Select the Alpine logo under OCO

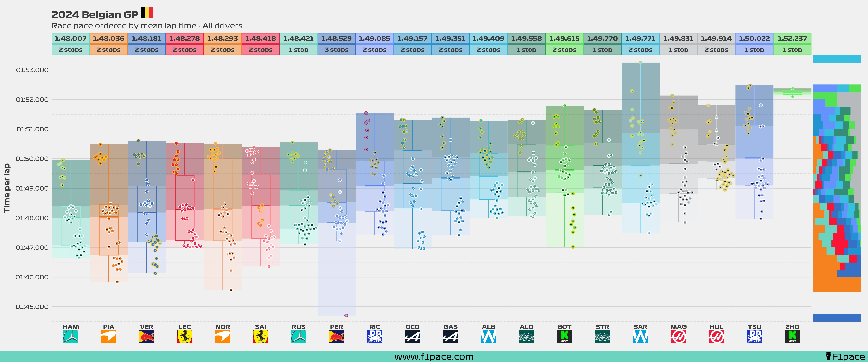tap(413, 336)
